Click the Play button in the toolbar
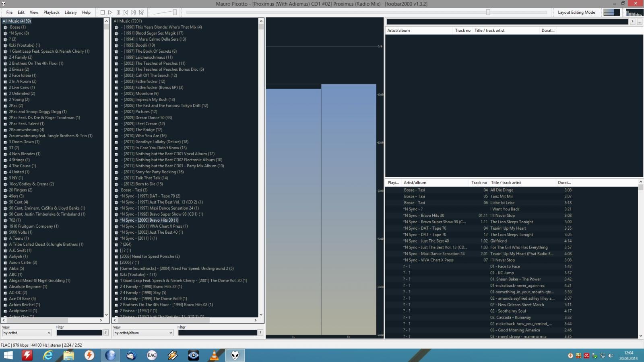Screen dimensions: 644x362 [x=110, y=12]
